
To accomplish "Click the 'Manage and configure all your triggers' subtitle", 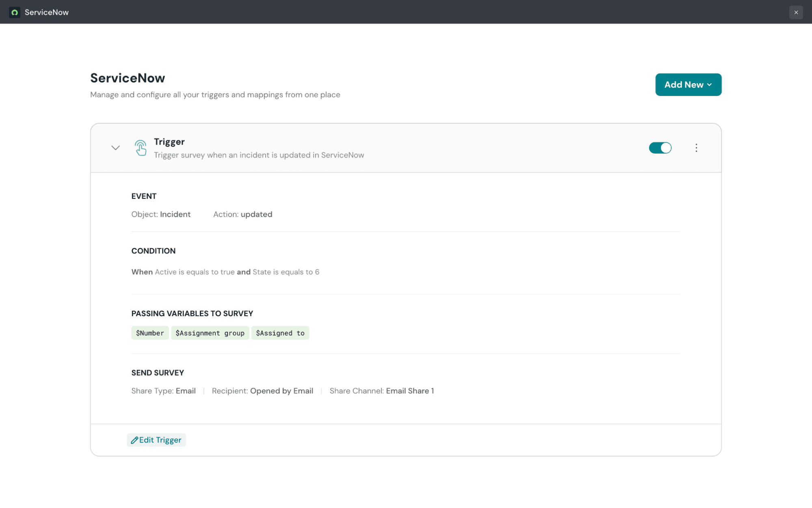I will tap(215, 95).
